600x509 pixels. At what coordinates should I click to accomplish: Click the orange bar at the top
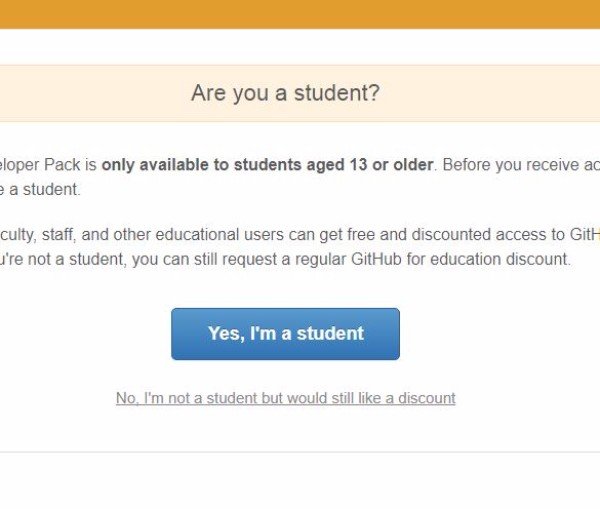[300, 14]
